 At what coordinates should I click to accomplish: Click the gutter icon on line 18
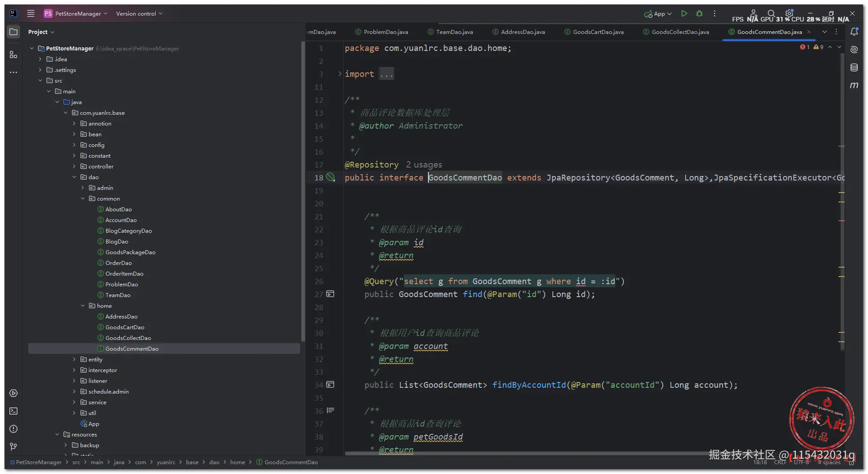pyautogui.click(x=330, y=177)
